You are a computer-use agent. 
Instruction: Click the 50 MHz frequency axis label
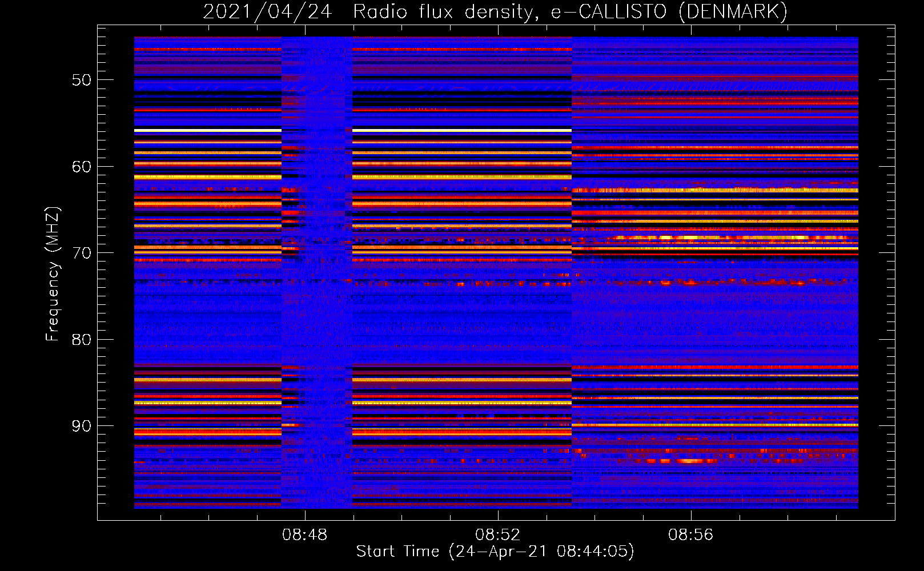[81, 80]
